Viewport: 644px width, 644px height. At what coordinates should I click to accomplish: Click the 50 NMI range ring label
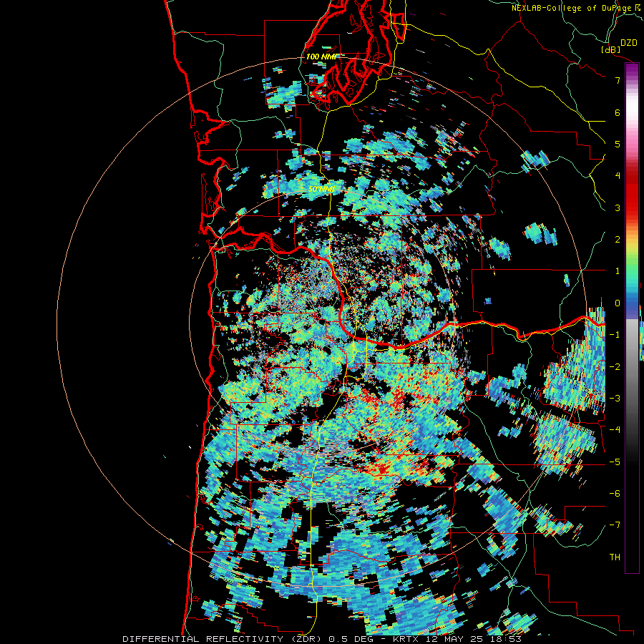tap(321, 190)
